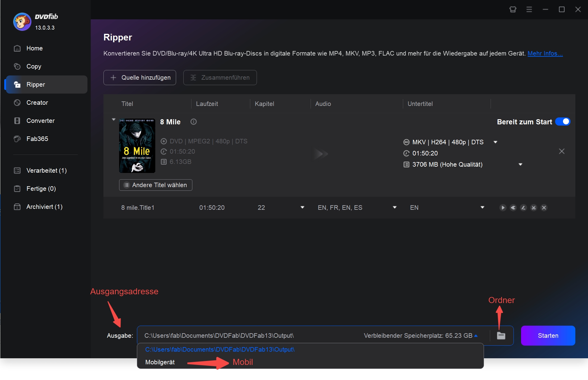Click the Laufzeit column header

point(207,104)
